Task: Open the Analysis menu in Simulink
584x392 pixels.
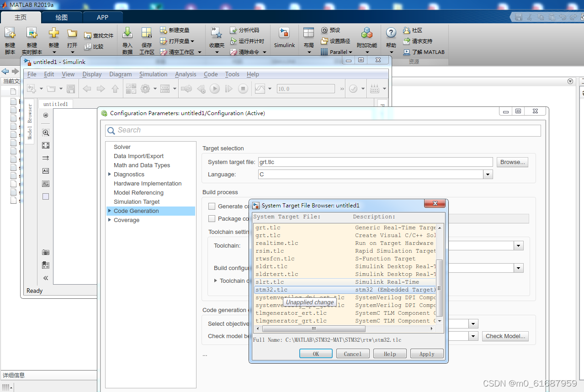Action: click(186, 74)
